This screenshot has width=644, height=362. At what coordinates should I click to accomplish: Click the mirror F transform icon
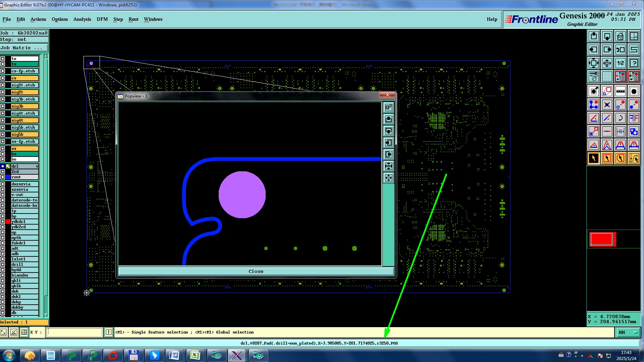point(634,118)
